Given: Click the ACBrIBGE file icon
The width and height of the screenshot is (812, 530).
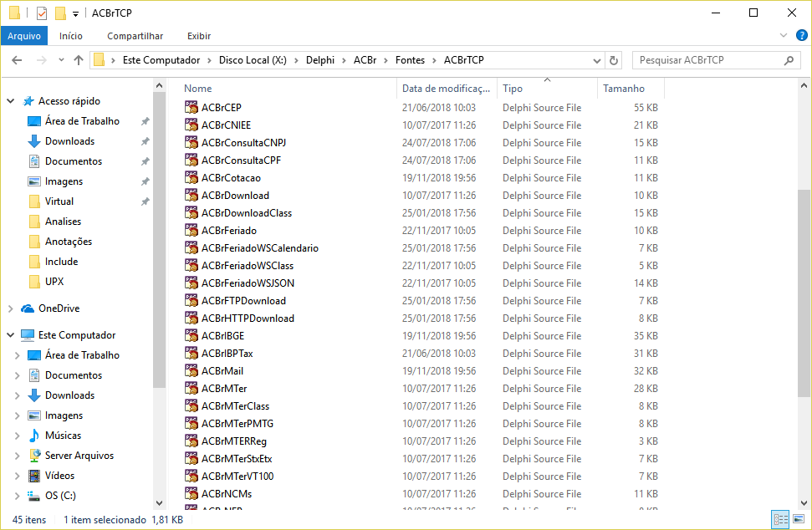Looking at the screenshot, I should tap(192, 336).
